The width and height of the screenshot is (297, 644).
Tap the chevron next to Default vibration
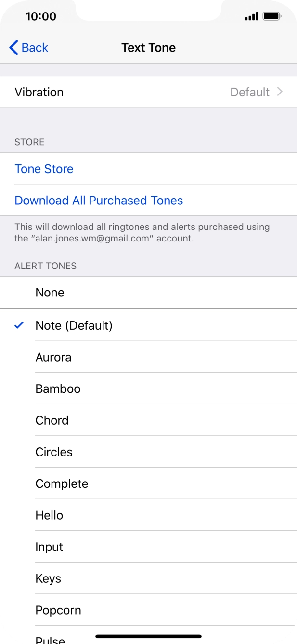(x=280, y=92)
